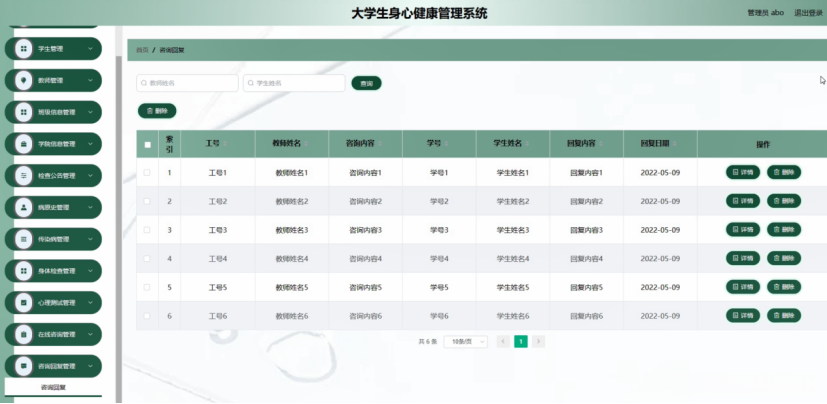The height and width of the screenshot is (404, 827).
Task: Click 退出登录 to log out
Action: tap(808, 13)
